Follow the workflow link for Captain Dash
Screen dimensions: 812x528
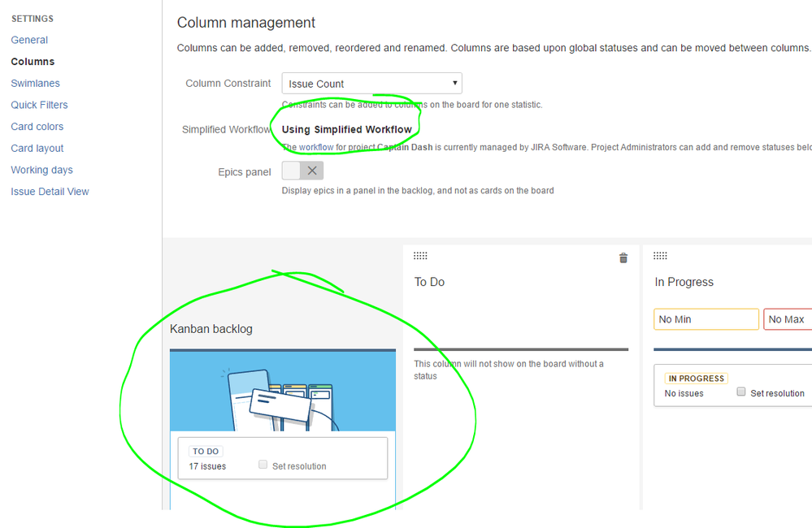pos(316,148)
